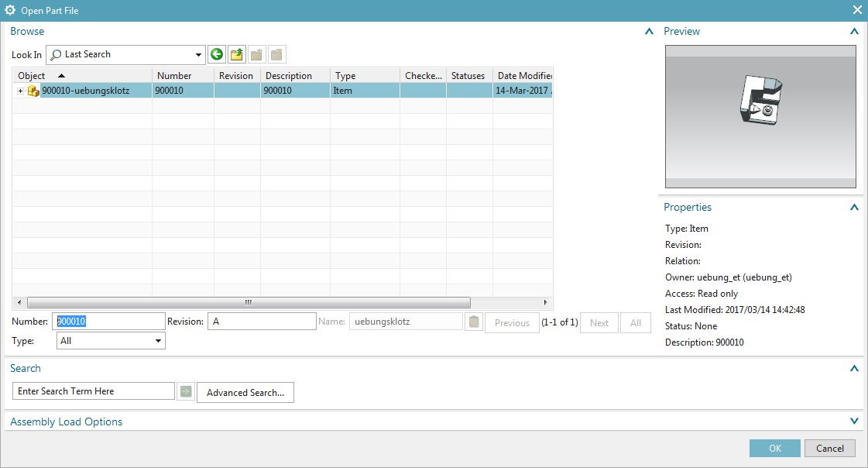The height and width of the screenshot is (468, 868).
Task: Collapse the Search section
Action: pyautogui.click(x=854, y=368)
